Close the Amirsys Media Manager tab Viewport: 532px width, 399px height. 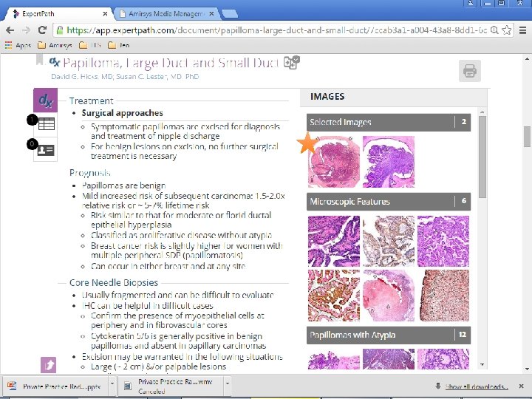pyautogui.click(x=212, y=14)
